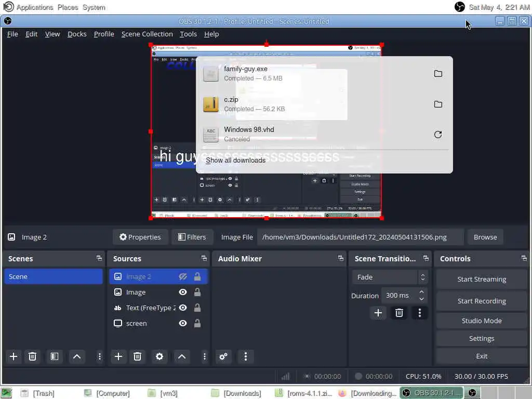This screenshot has width=532, height=399.
Task: Add a scene transition with plus icon
Action: [378, 313]
